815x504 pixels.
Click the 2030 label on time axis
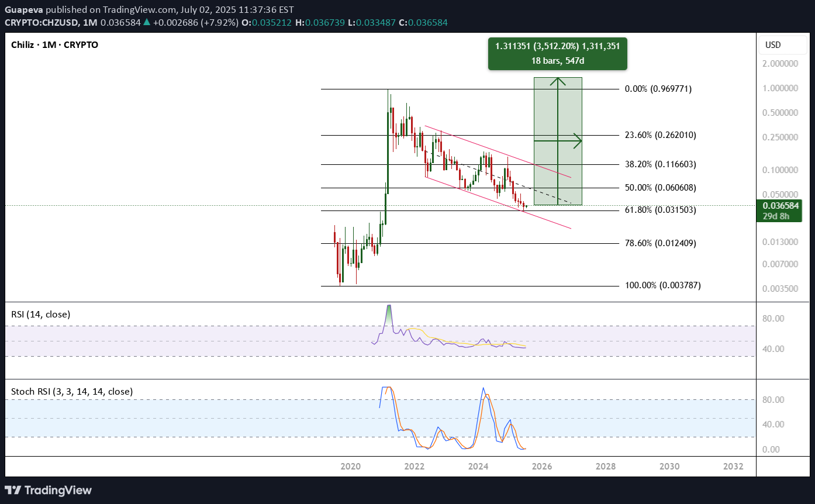click(x=669, y=467)
